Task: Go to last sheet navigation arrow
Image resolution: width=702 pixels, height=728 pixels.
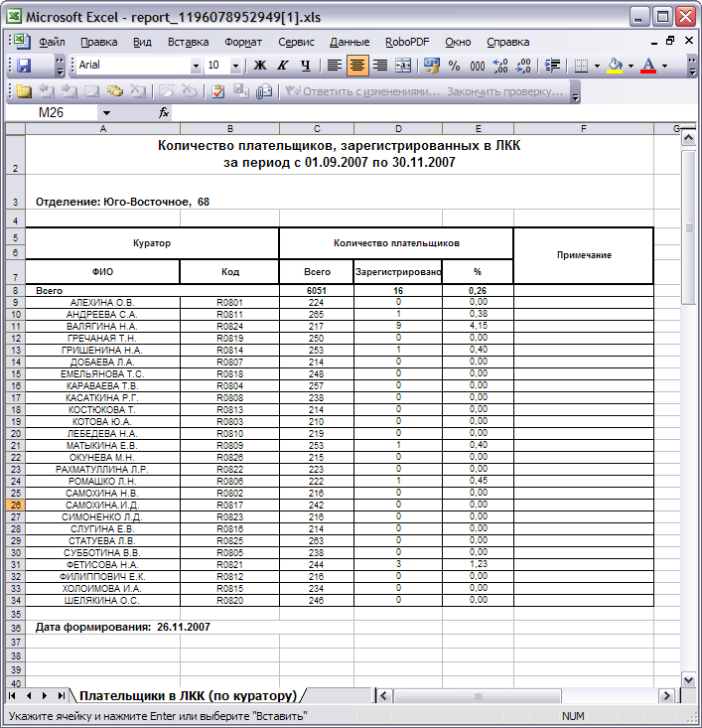Action: [x=61, y=695]
